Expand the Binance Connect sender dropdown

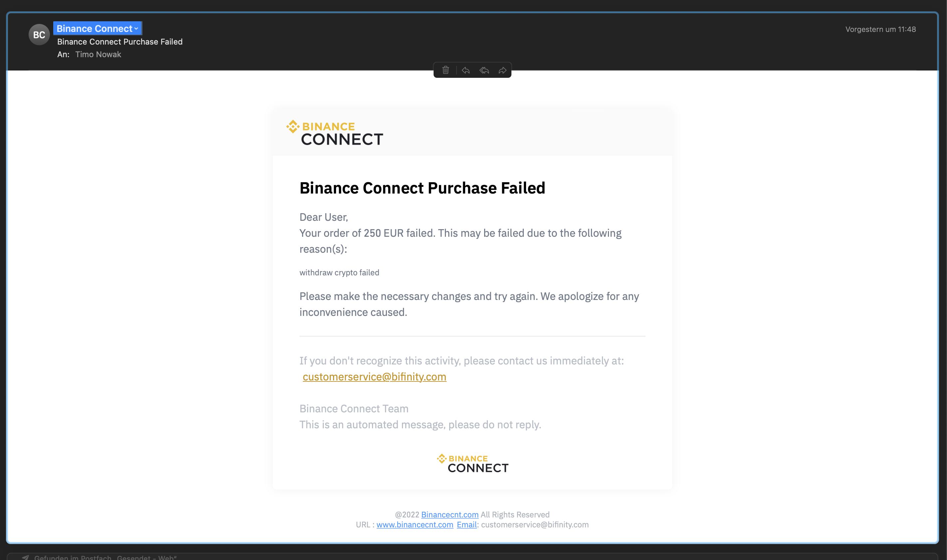pyautogui.click(x=136, y=29)
